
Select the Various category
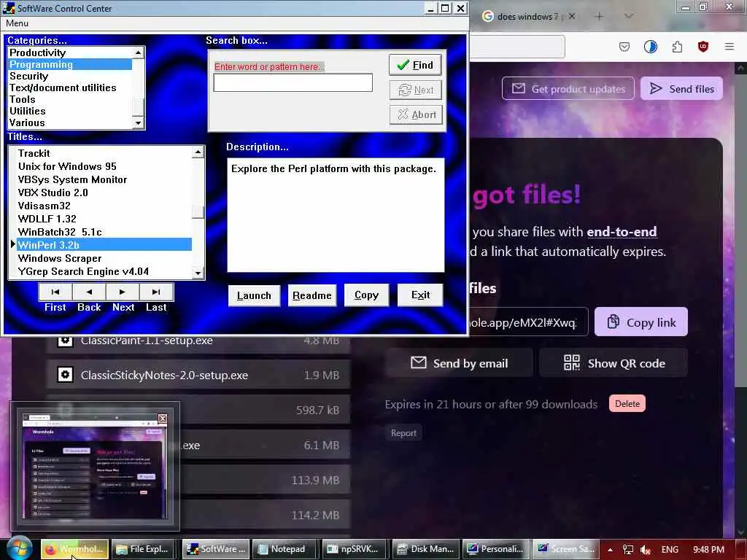pyautogui.click(x=69, y=122)
